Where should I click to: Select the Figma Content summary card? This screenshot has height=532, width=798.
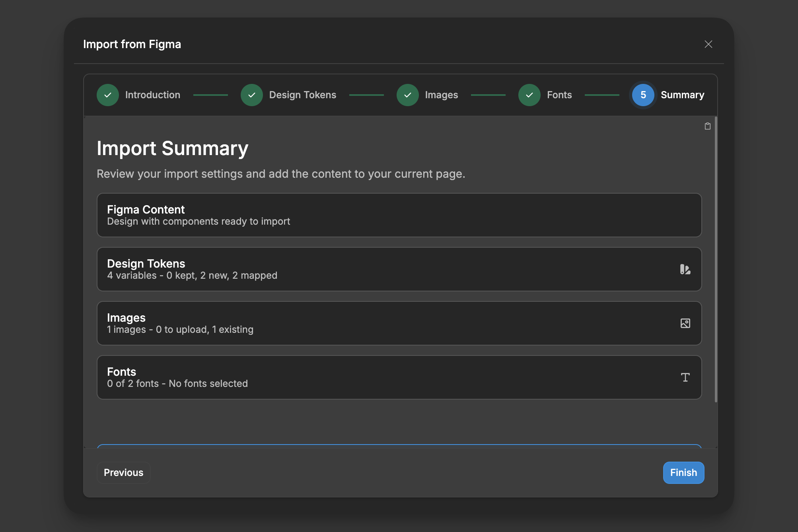(399, 215)
